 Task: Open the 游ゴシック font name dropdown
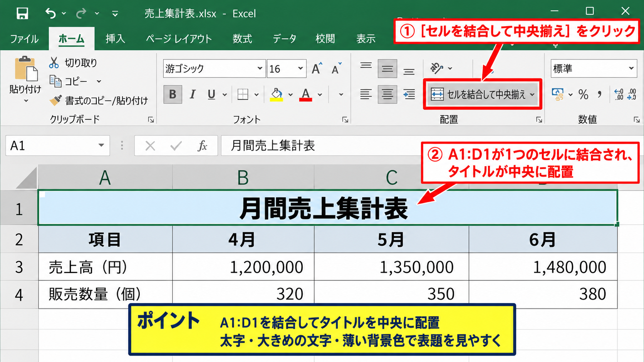coord(260,68)
